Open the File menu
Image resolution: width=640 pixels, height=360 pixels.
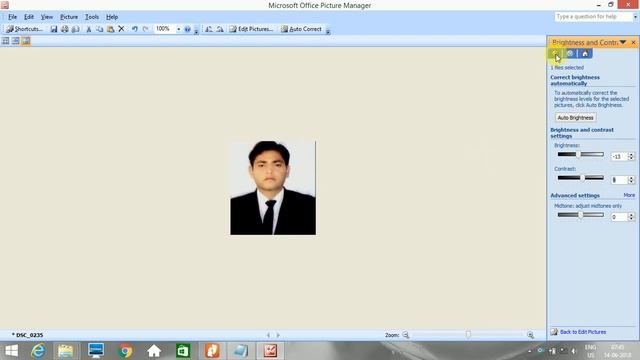click(x=12, y=17)
